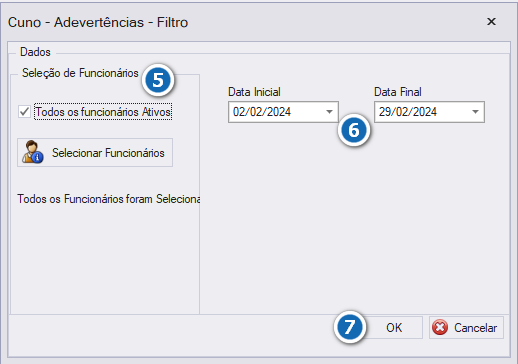The height and width of the screenshot is (364, 518).
Task: Click the red X icon beside Cancelar
Action: click(x=440, y=328)
